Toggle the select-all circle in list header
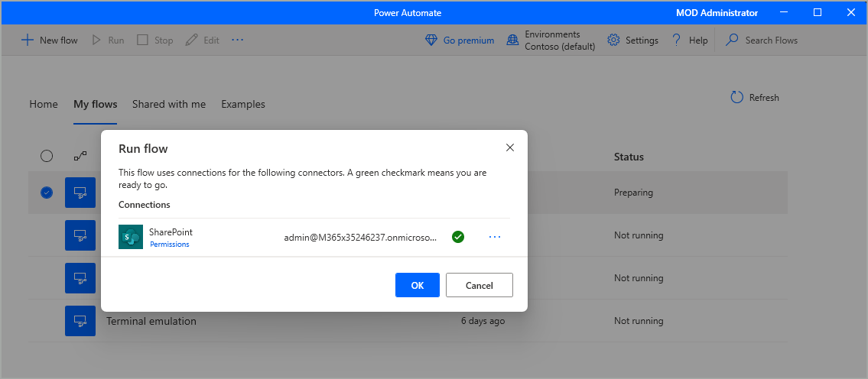 click(x=47, y=156)
